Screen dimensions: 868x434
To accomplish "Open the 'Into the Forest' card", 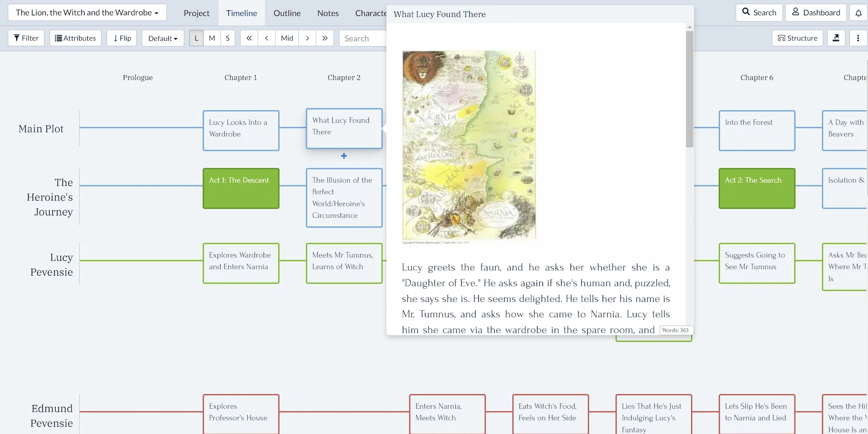I will coord(757,130).
